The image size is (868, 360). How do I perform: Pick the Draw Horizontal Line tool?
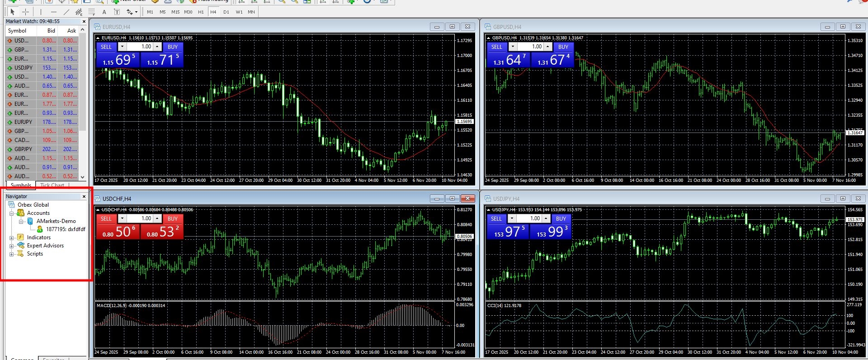click(x=54, y=12)
